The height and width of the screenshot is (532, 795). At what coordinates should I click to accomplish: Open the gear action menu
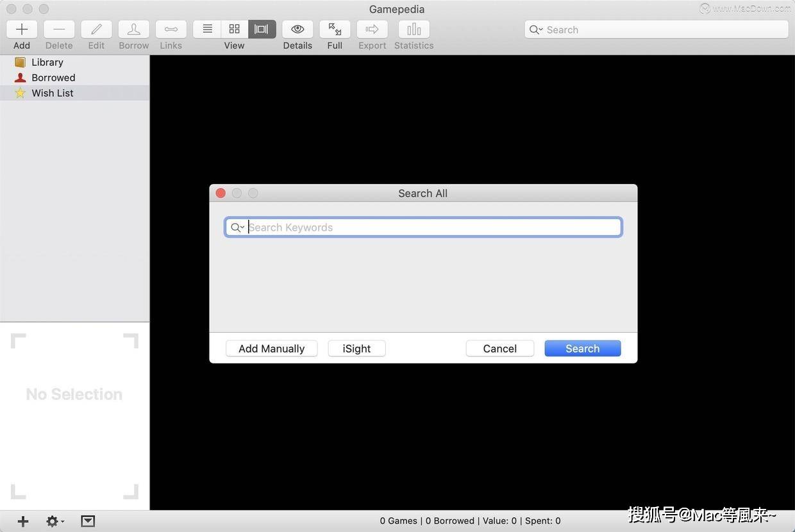[x=55, y=521]
